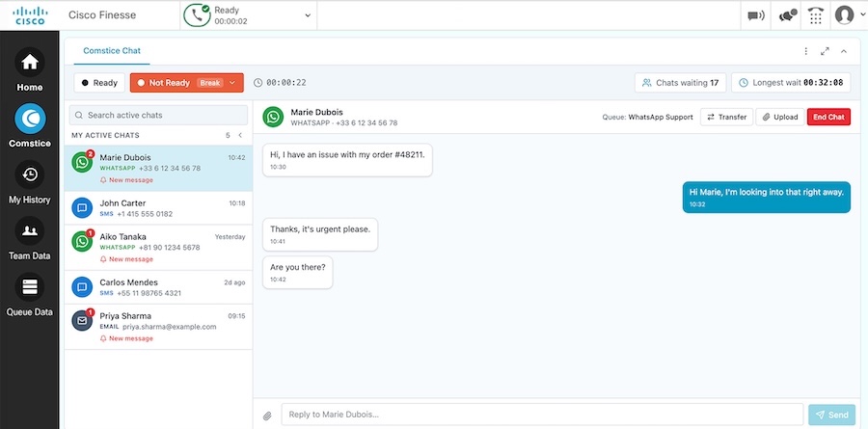
Task: Click the search magnifier icon
Action: (x=79, y=115)
